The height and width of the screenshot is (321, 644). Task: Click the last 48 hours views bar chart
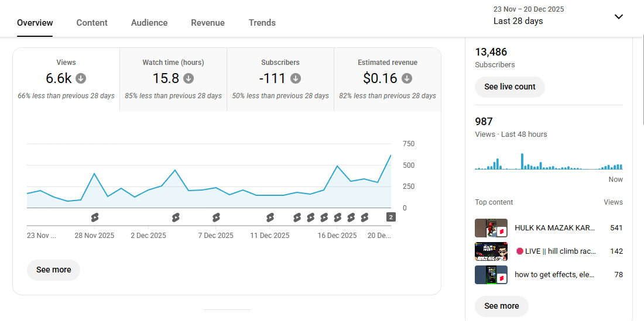point(549,162)
